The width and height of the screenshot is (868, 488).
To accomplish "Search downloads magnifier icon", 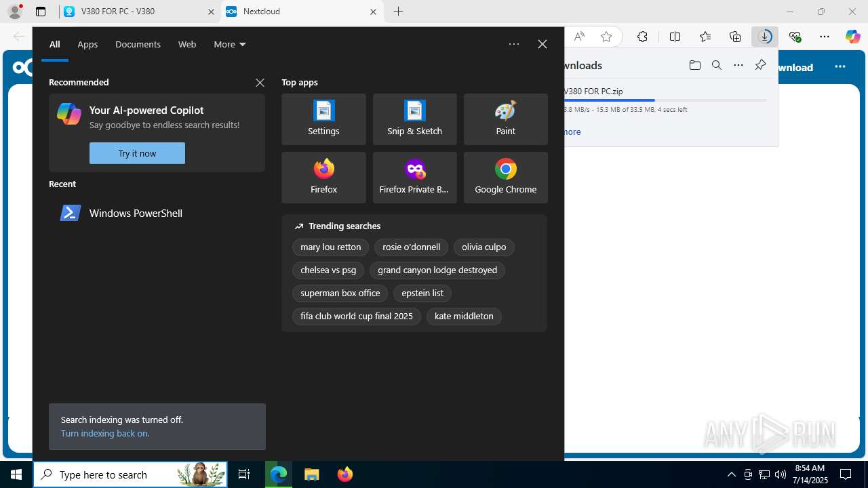I will 716,65.
